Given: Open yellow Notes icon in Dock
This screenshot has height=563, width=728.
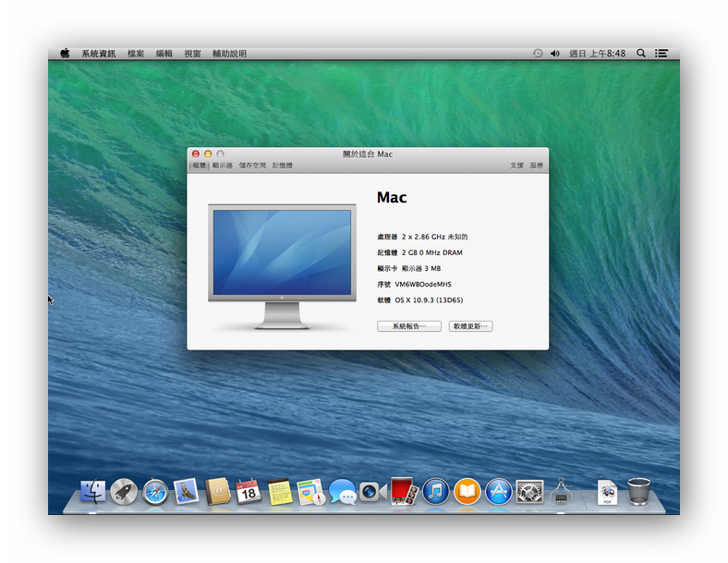Looking at the screenshot, I should click(x=280, y=492).
